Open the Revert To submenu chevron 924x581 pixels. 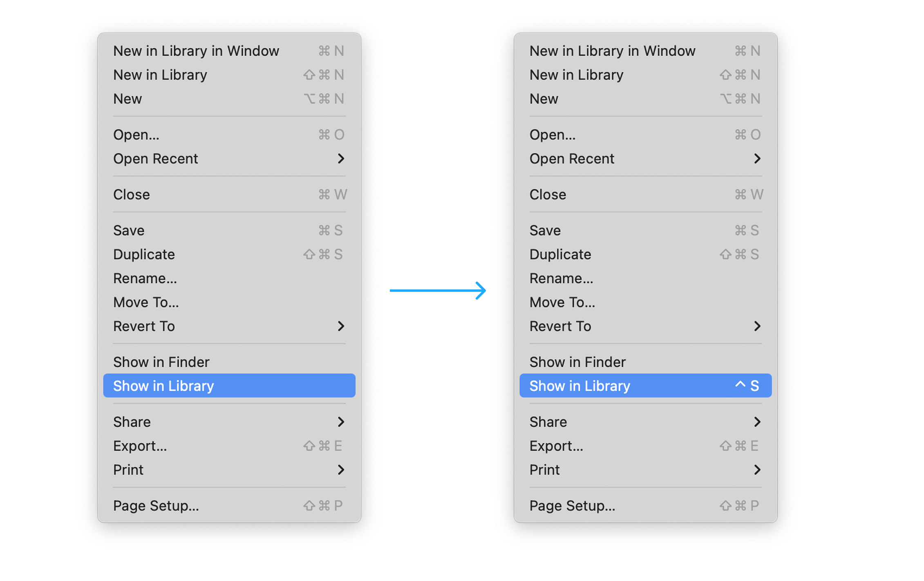coord(342,326)
